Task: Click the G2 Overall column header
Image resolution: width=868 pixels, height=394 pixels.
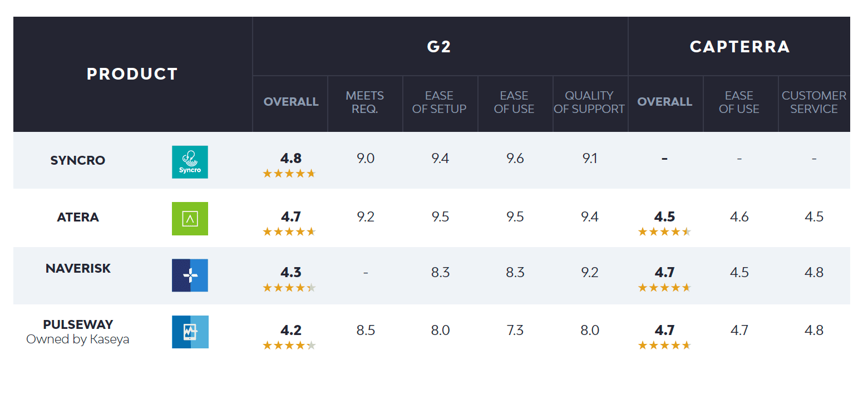Action: tap(291, 102)
